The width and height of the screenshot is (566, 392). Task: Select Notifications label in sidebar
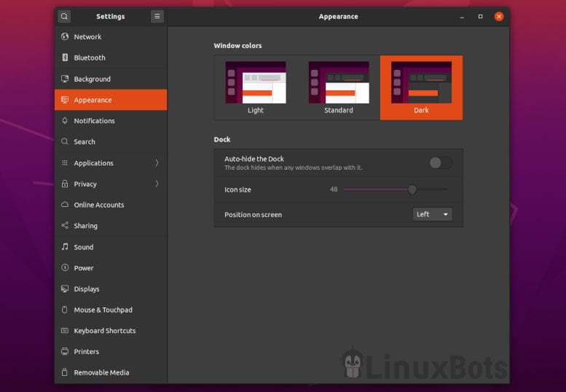tap(94, 121)
